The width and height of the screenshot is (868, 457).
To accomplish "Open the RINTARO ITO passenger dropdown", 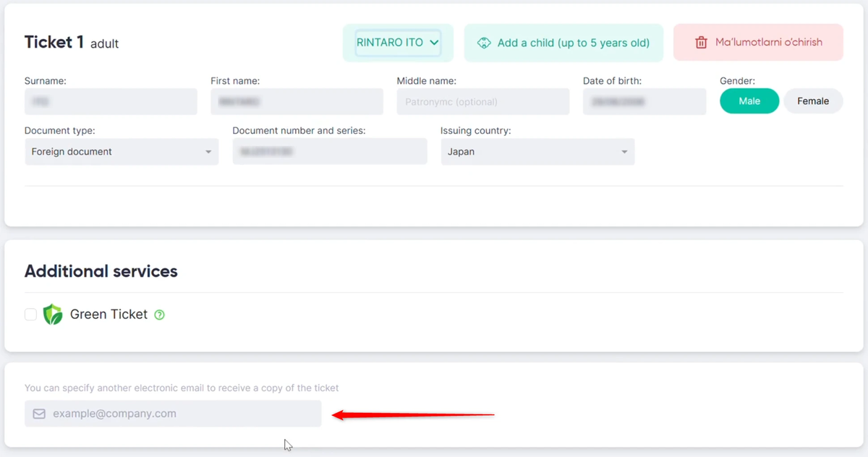I will pyautogui.click(x=398, y=43).
